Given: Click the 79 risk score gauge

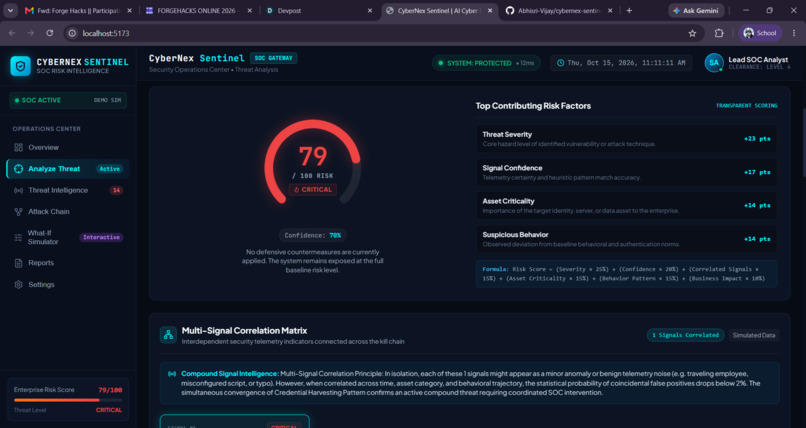Looking at the screenshot, I should coord(313,162).
